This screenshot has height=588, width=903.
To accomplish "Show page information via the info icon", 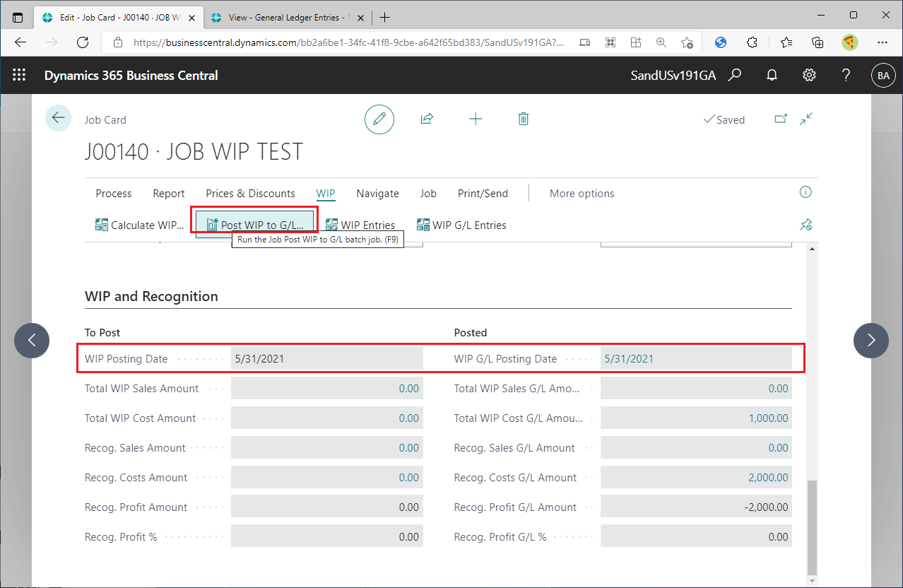I will 805,192.
